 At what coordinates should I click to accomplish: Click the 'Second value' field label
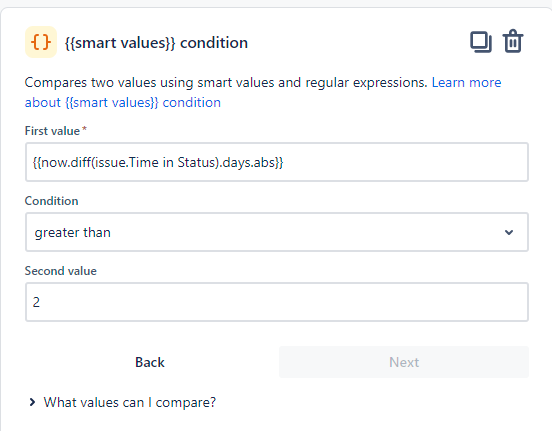pos(61,271)
